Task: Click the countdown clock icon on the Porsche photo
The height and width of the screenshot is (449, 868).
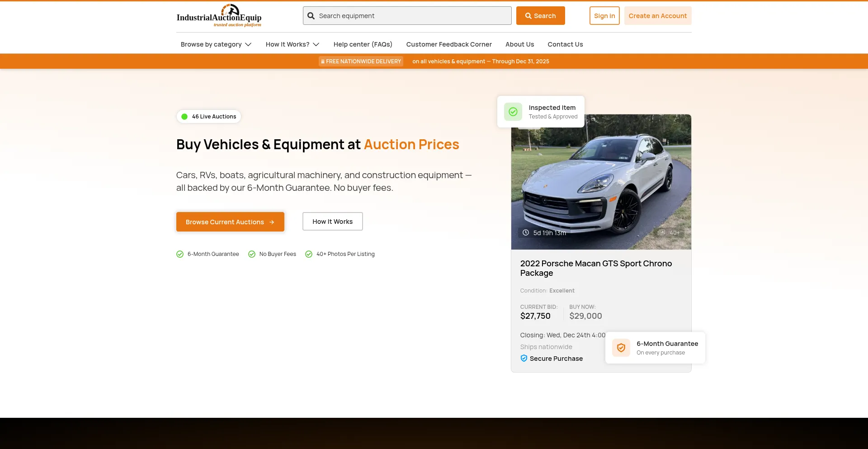Action: coord(525,232)
